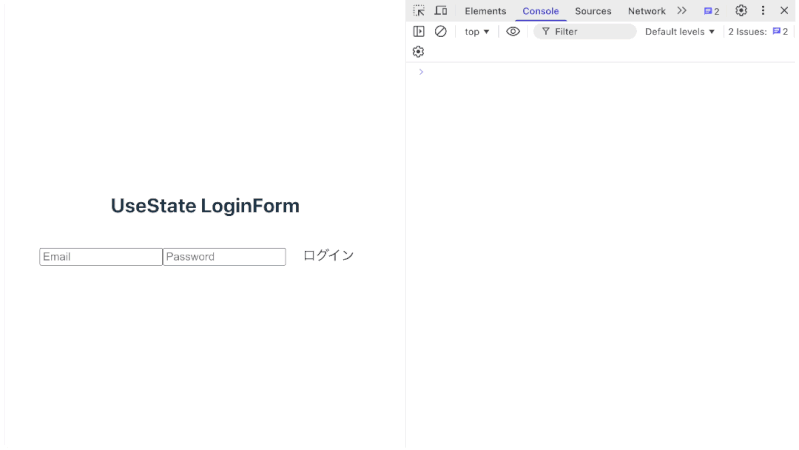Create a live expression with eye icon
The height and width of the screenshot is (450, 799).
point(513,31)
